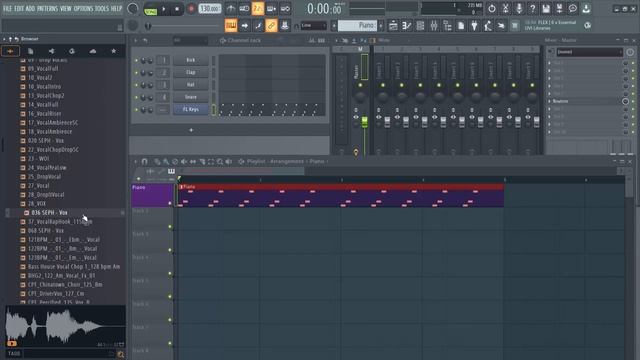Click the waveform preview thumbnail
This screenshot has width=640, height=360.
click(x=65, y=327)
